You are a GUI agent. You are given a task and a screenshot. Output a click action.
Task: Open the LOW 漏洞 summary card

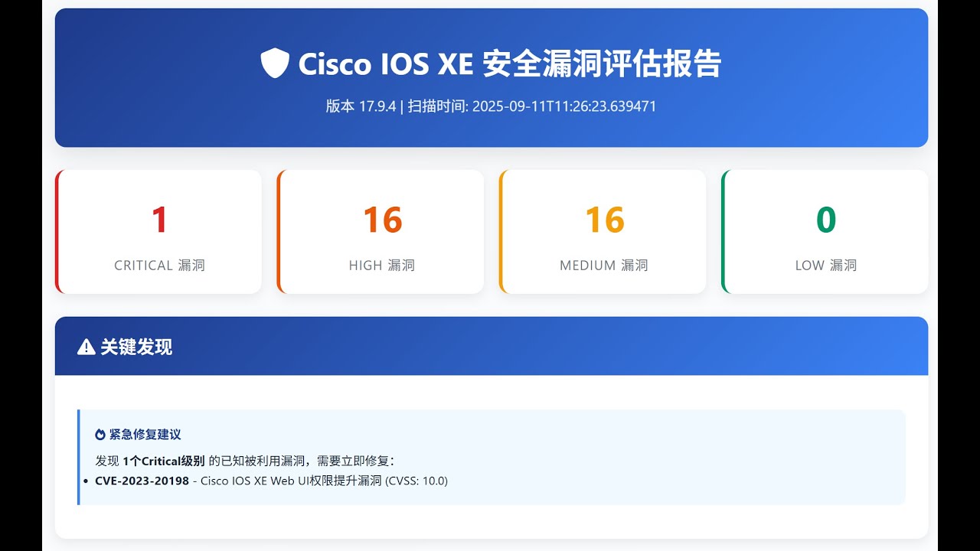point(825,231)
